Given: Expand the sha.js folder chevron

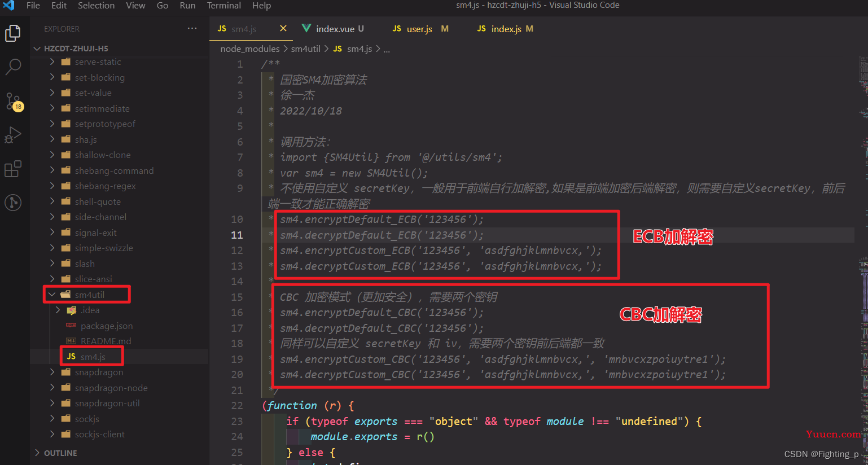Looking at the screenshot, I should click(x=52, y=139).
